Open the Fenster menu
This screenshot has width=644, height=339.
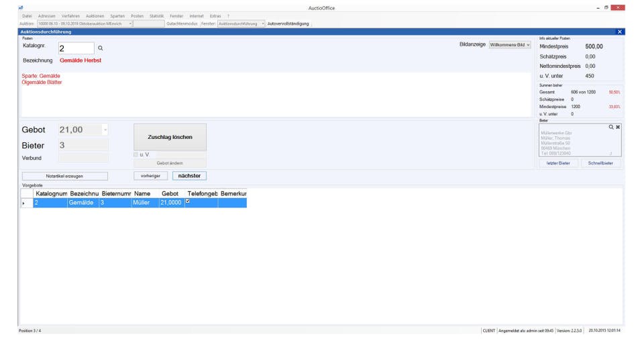coord(176,16)
